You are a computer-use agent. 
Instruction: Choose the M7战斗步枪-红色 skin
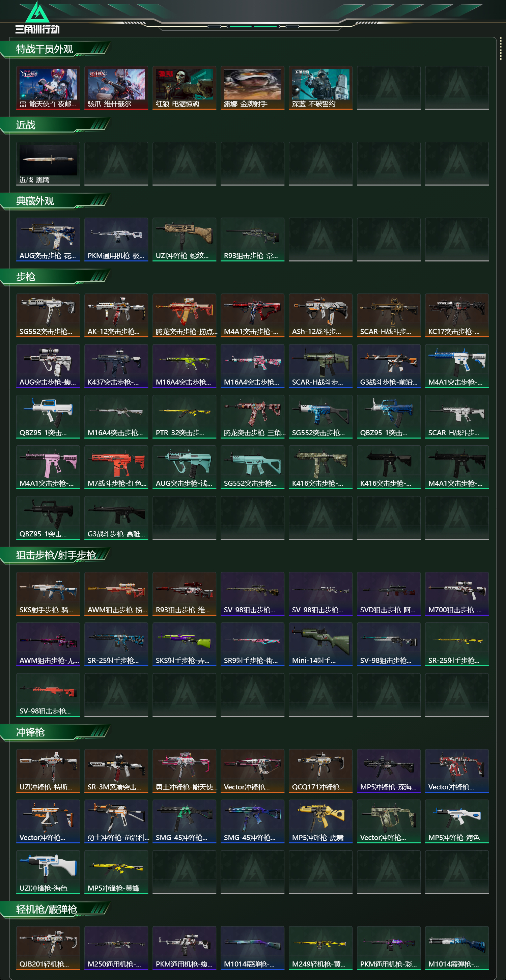pos(116,467)
